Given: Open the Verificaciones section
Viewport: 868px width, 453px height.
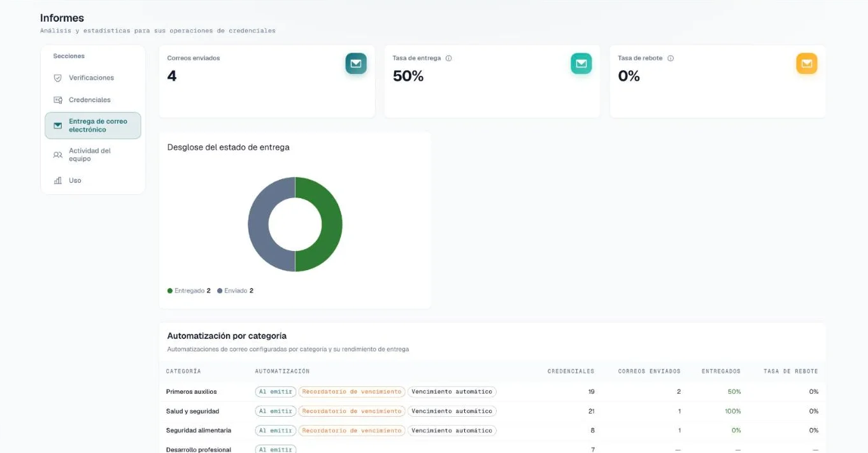Looking at the screenshot, I should (x=92, y=78).
